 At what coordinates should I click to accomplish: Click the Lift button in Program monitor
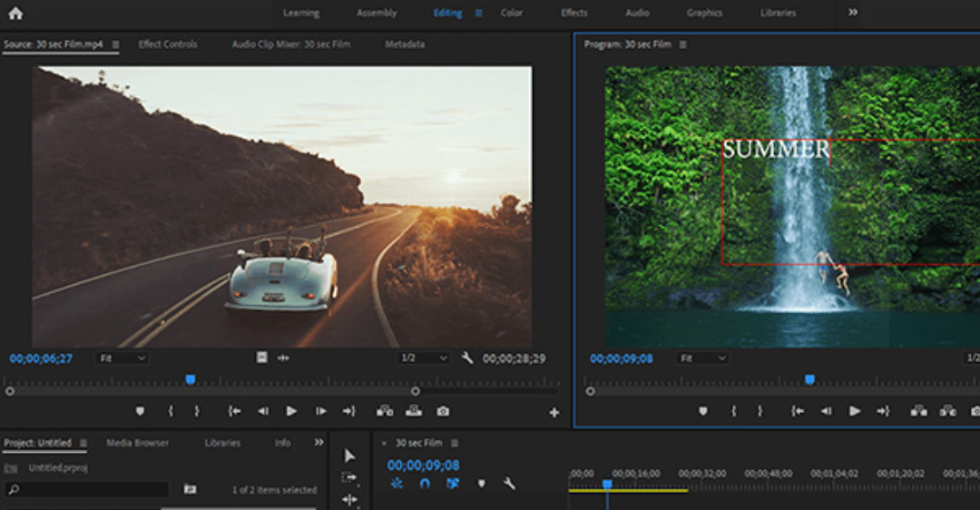[x=918, y=411]
